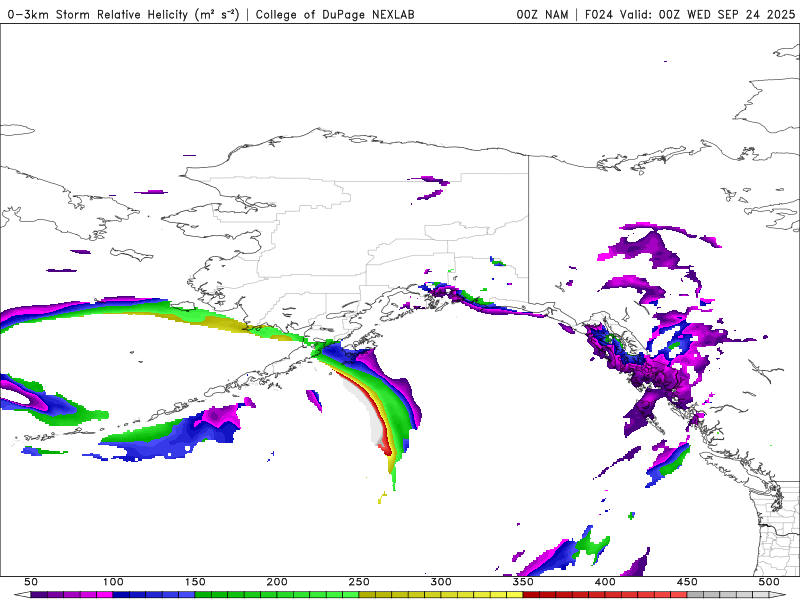
Task: Click the '500' color bar label
Action: [769, 582]
